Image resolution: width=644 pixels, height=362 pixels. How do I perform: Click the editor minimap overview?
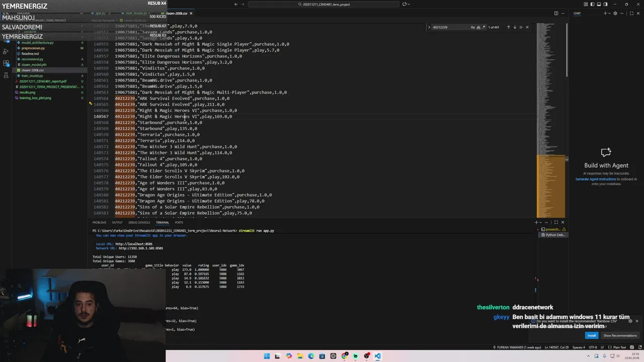pos(551,121)
